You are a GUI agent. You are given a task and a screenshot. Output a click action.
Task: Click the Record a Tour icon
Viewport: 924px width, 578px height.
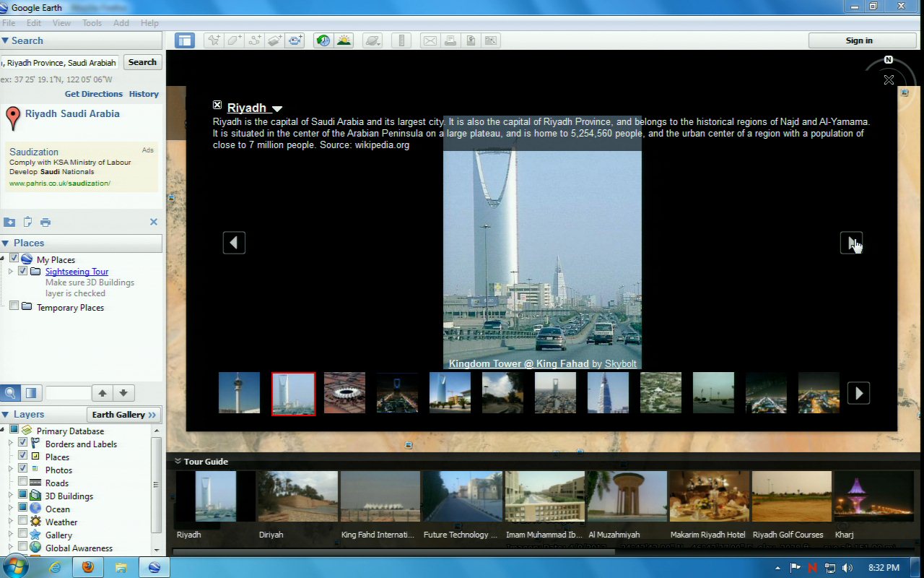(x=295, y=40)
